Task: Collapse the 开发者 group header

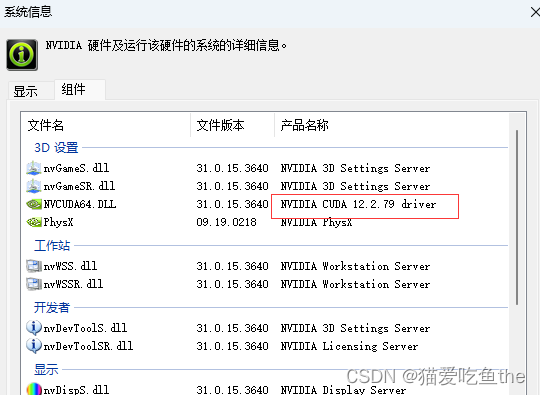Action: coord(52,307)
